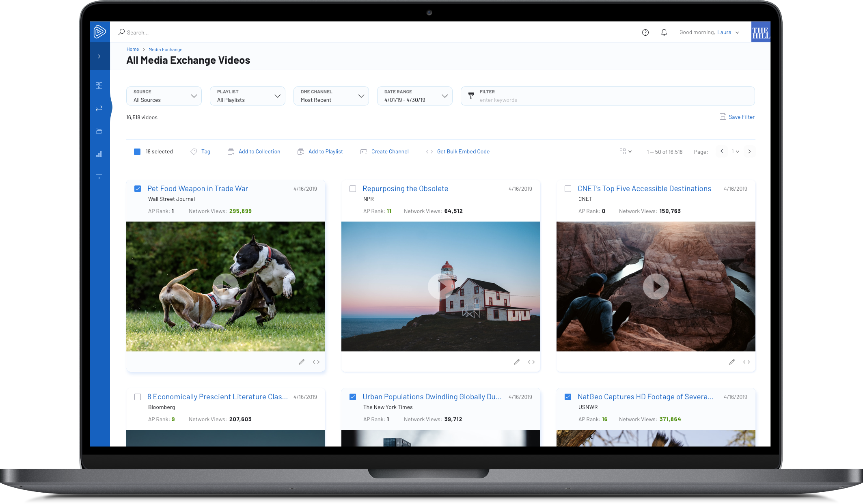Check 8 Economically Prescient Literature checkbox
Screen dimensions: 863x504
(x=138, y=397)
